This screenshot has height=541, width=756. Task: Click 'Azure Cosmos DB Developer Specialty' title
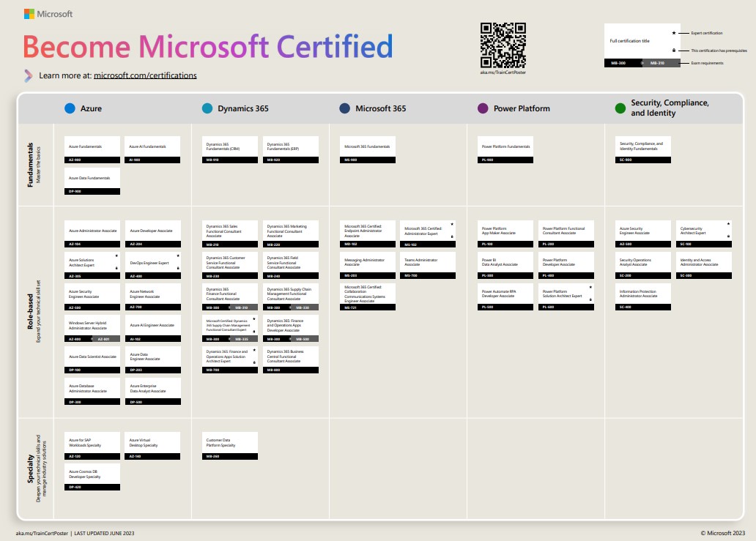(x=84, y=474)
